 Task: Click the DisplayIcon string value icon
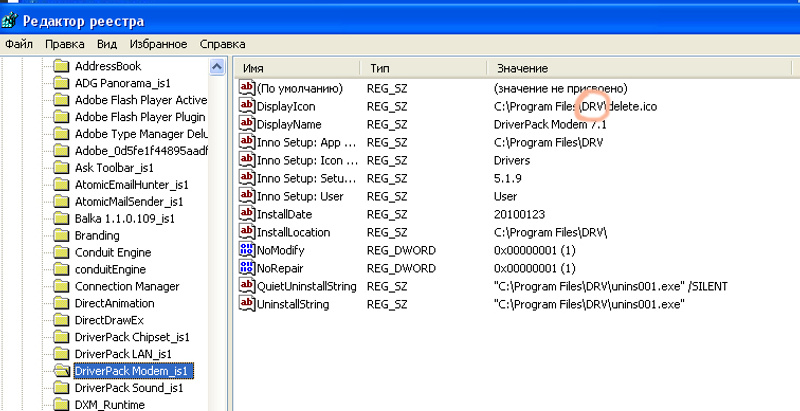click(247, 106)
